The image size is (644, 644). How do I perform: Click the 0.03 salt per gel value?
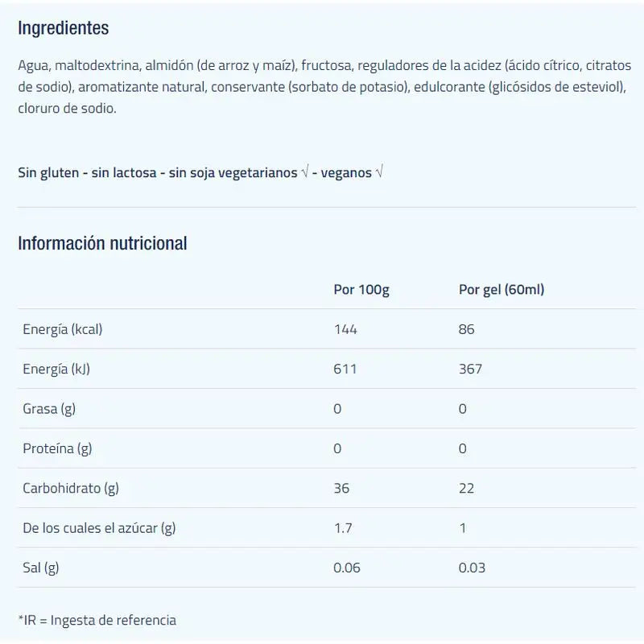[x=472, y=568]
